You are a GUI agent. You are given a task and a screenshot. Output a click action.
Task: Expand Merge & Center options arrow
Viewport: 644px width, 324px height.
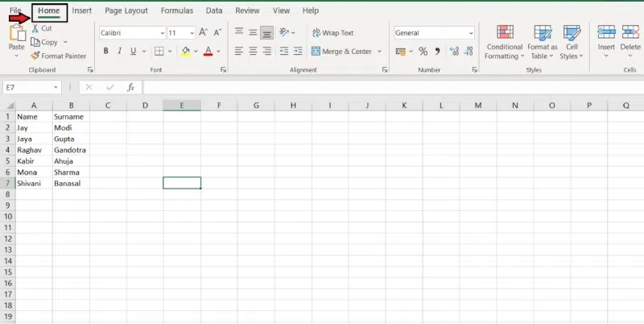click(x=379, y=52)
